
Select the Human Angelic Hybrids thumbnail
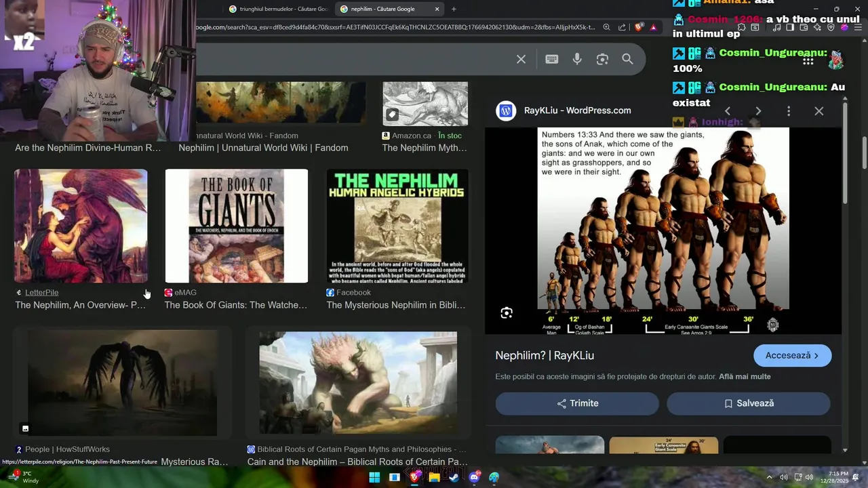(397, 226)
